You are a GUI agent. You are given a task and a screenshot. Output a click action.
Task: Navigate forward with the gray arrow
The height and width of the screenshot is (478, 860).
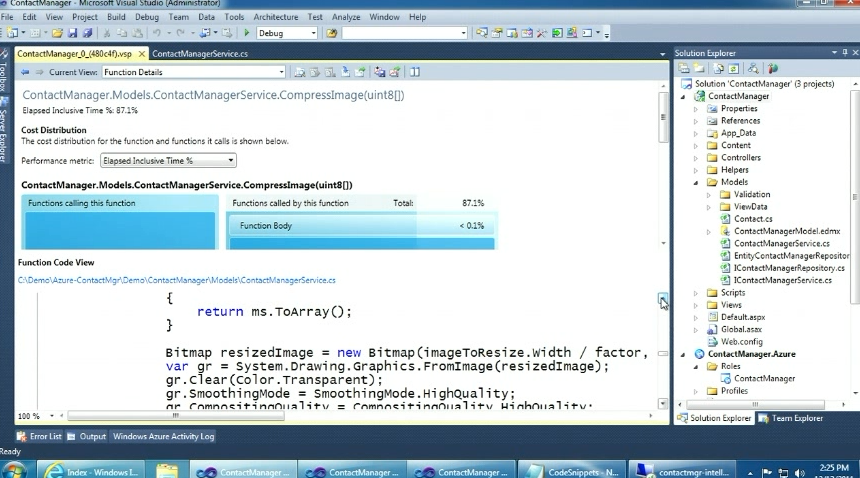[x=39, y=72]
